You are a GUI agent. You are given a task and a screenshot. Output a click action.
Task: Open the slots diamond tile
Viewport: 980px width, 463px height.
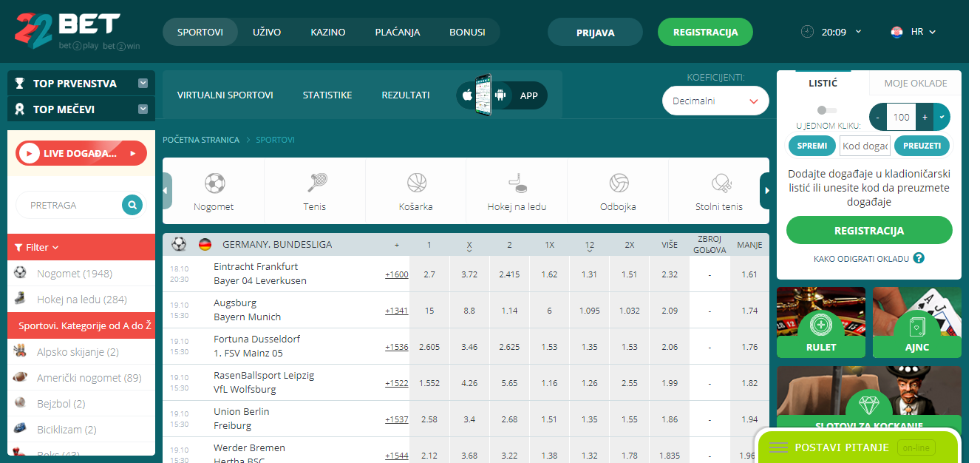(869, 399)
